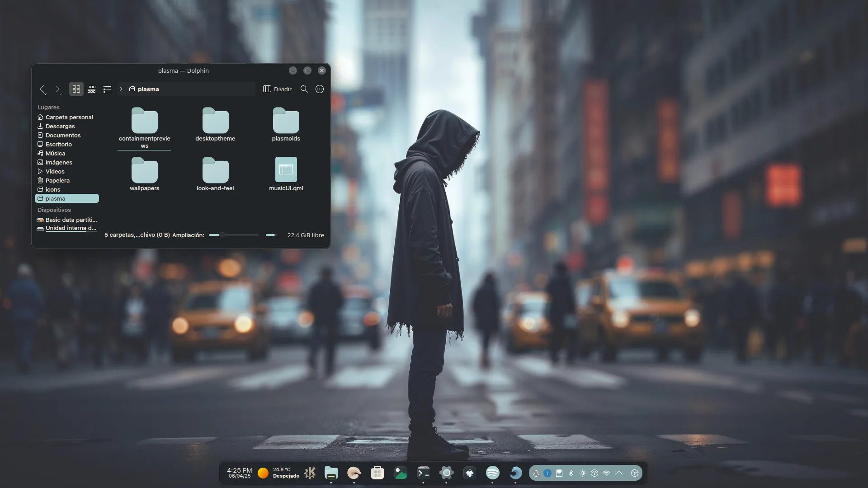Open the blue updates tray icon
The height and width of the screenshot is (488, 868).
[547, 473]
